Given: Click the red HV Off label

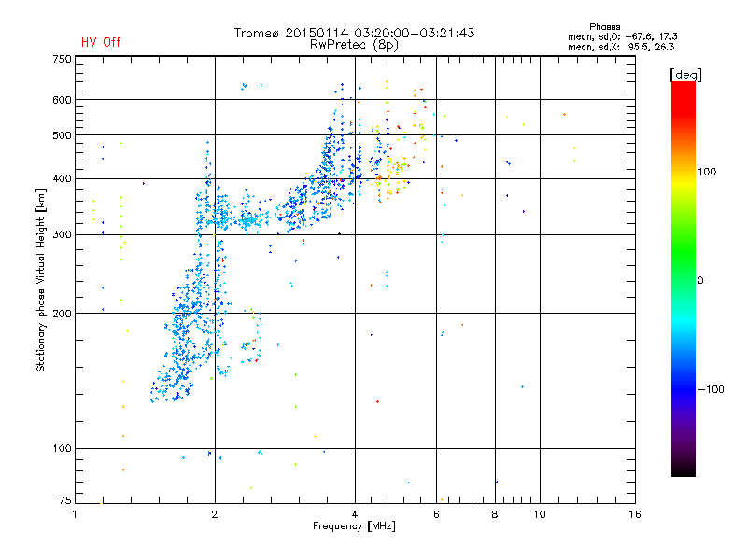Looking at the screenshot, I should [x=101, y=42].
